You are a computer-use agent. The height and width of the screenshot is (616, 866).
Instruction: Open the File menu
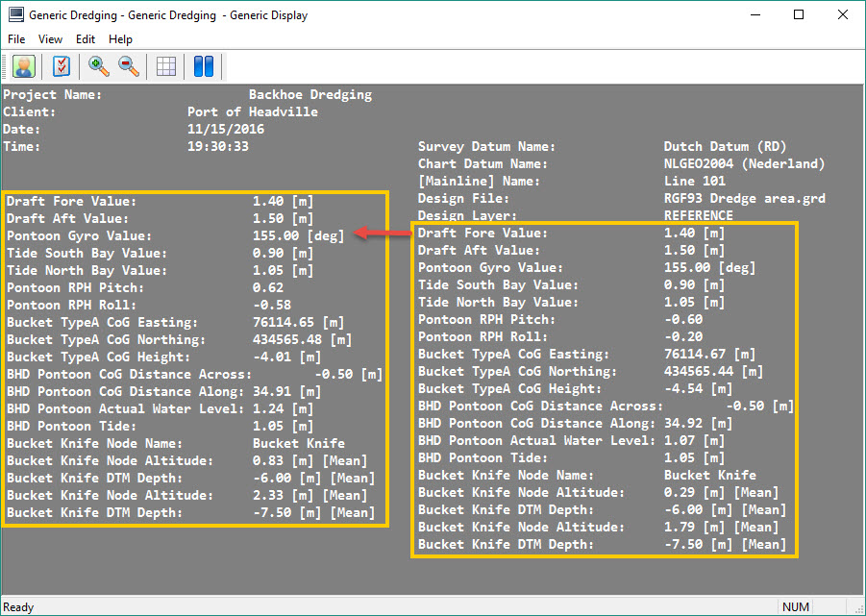16,39
